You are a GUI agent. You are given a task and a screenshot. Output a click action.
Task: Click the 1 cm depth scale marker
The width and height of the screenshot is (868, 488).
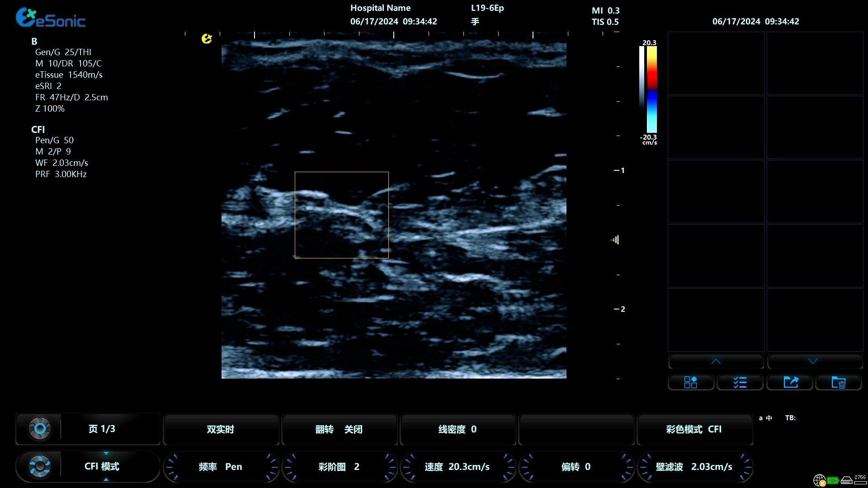coord(619,170)
